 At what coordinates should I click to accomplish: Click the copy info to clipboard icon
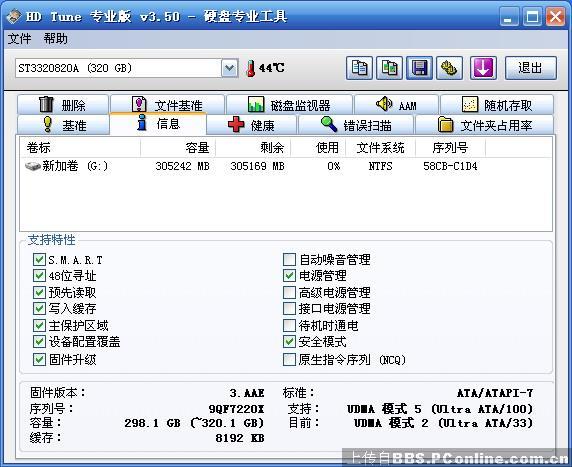click(x=359, y=68)
